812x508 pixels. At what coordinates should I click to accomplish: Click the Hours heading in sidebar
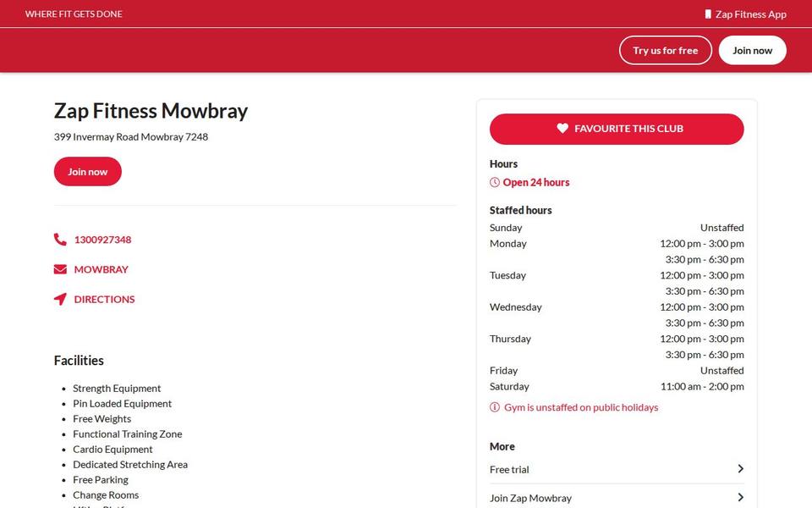(x=503, y=163)
